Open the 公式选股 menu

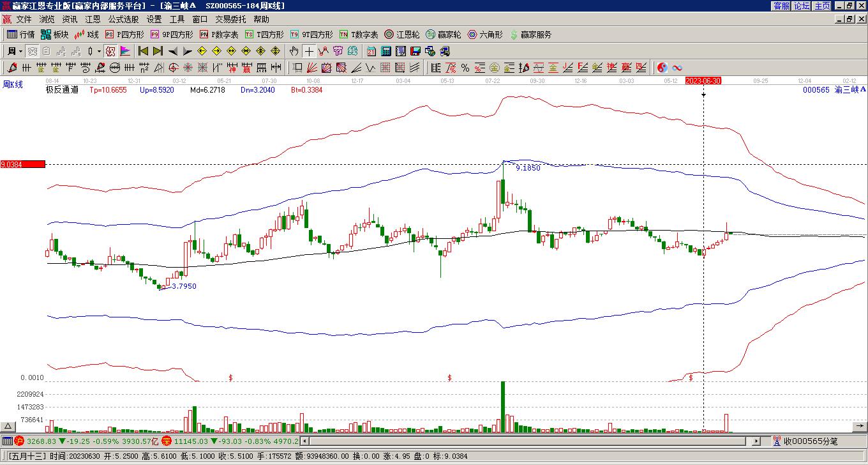(123, 20)
